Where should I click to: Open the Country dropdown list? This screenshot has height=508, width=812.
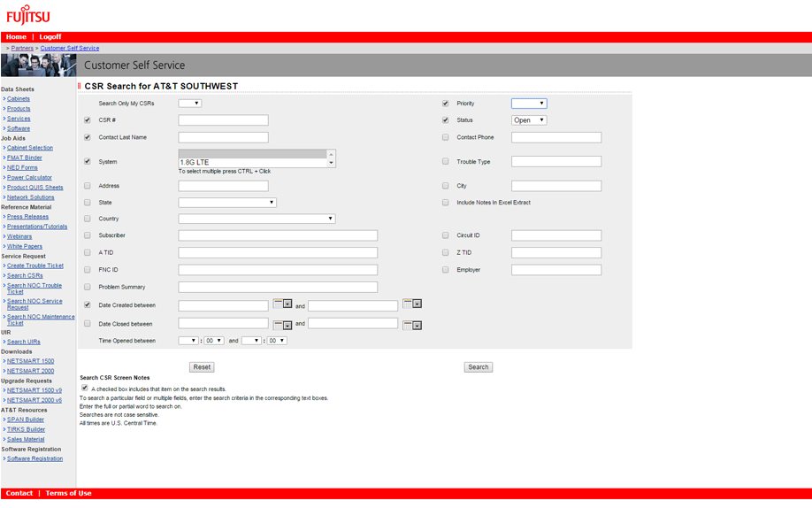257,219
